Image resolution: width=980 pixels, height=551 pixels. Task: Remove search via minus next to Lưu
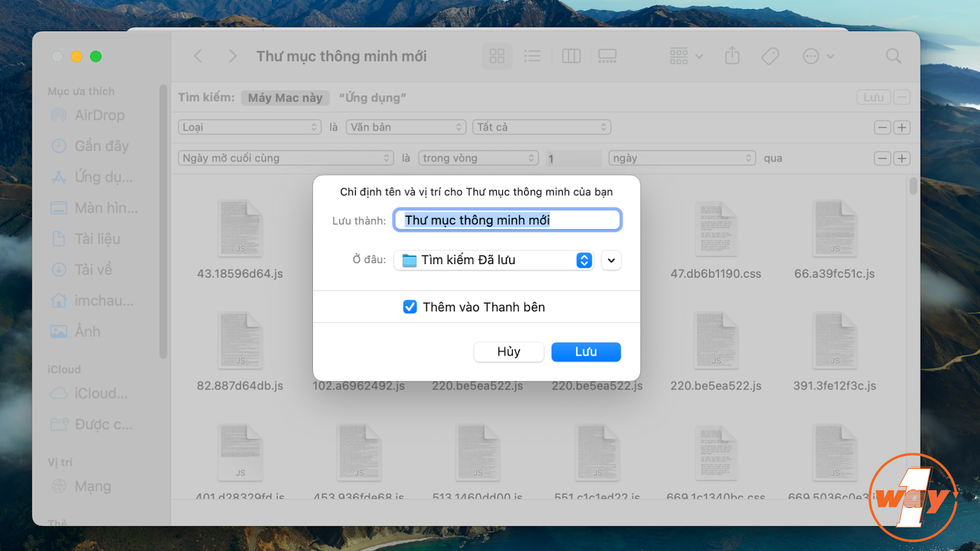pyautogui.click(x=902, y=97)
